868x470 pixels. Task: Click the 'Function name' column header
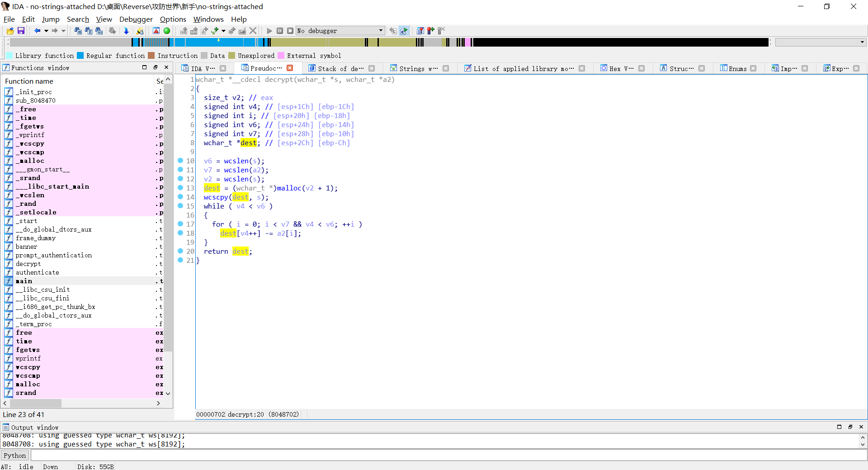[78, 81]
